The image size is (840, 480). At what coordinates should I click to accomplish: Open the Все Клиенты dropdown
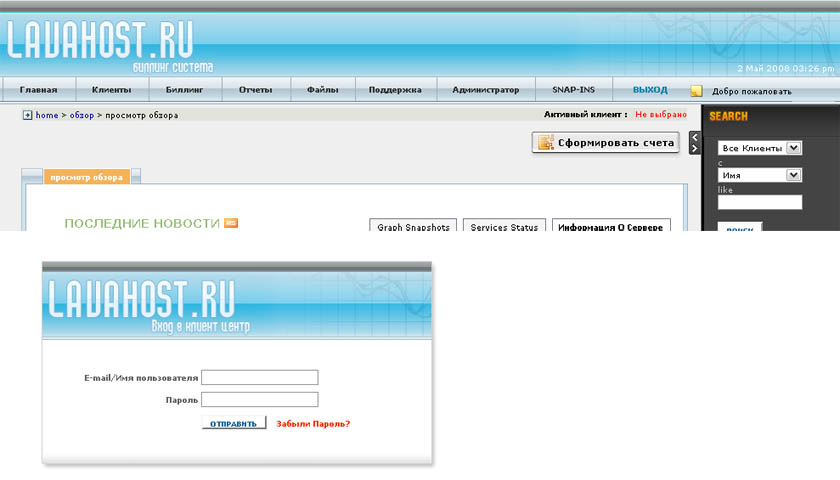click(x=760, y=148)
